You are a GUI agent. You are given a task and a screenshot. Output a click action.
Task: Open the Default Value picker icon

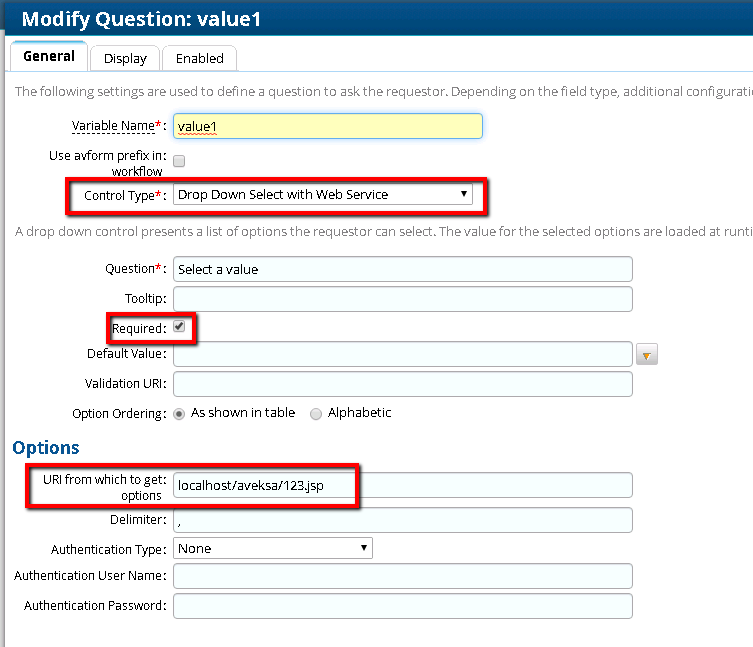[646, 355]
